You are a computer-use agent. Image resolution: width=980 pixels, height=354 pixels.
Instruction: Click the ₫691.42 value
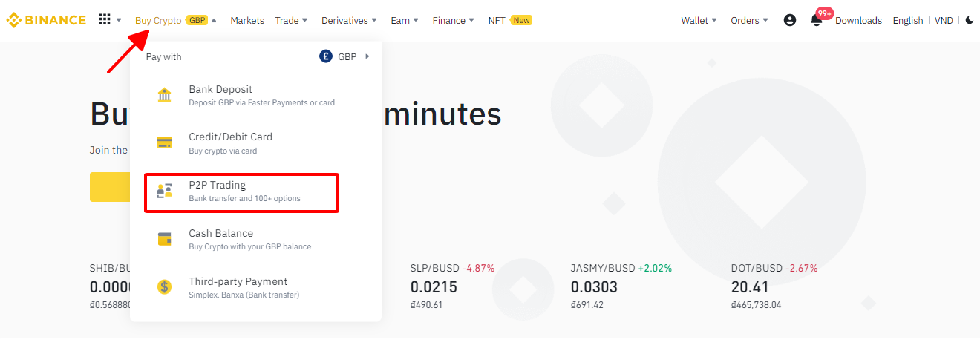pos(587,305)
